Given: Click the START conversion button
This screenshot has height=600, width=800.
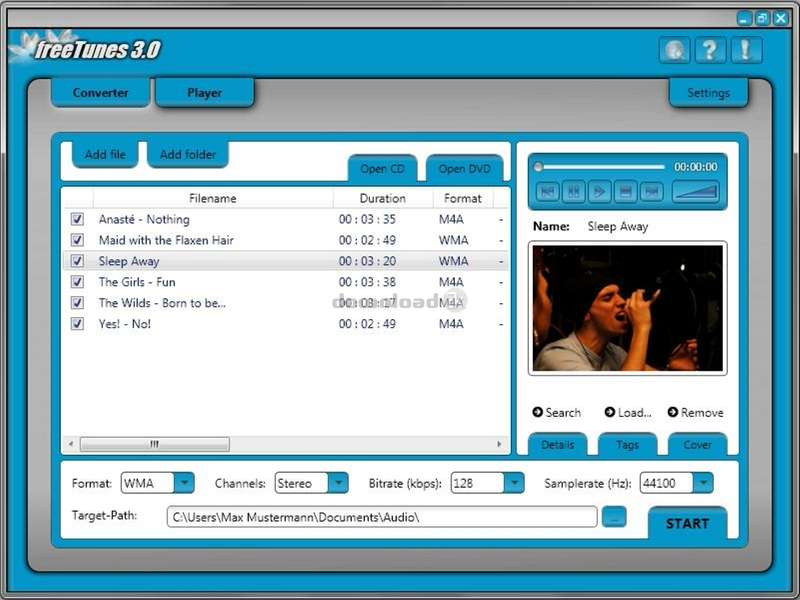Looking at the screenshot, I should click(687, 523).
